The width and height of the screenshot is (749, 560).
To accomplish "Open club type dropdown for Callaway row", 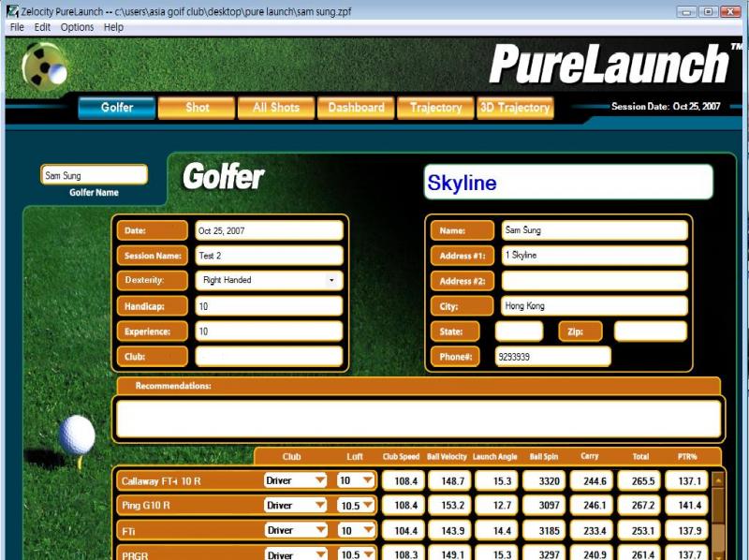I will point(320,480).
